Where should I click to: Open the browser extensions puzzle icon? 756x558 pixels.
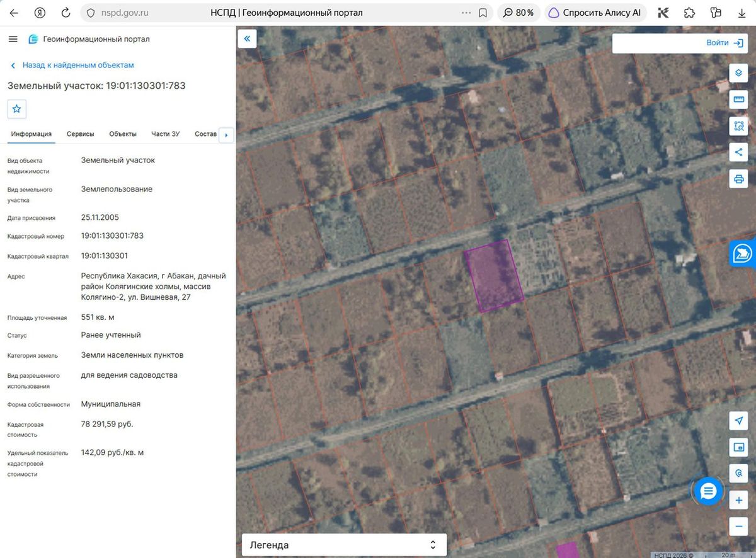click(x=689, y=13)
